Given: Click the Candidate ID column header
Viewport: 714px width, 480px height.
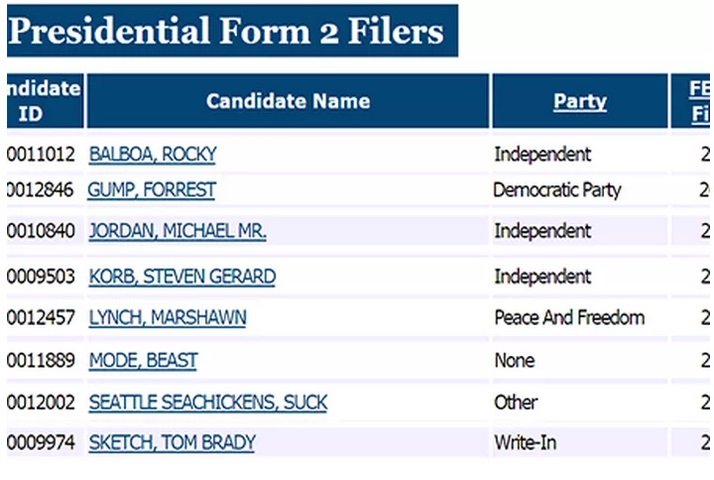Looking at the screenshot, I should [43, 101].
